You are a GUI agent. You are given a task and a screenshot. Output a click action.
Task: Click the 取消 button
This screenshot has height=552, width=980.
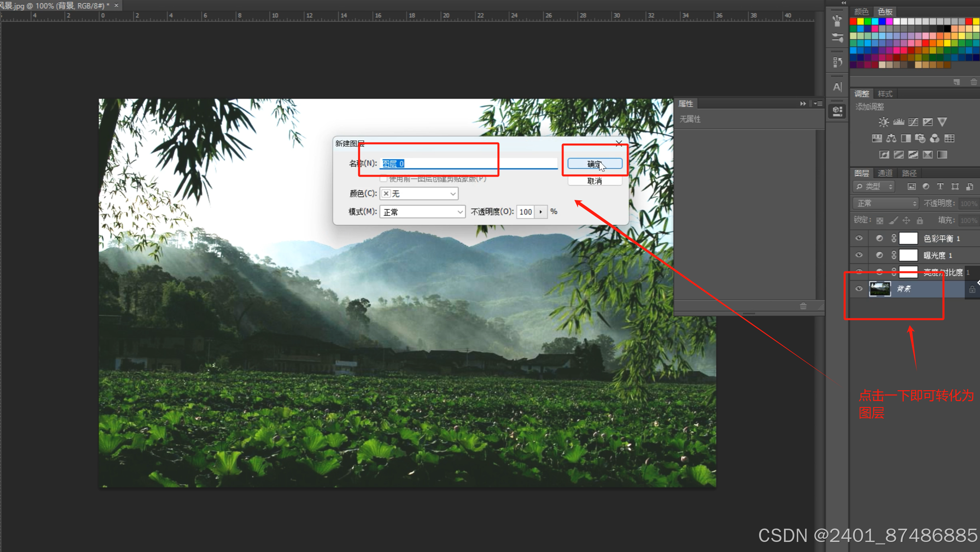[x=594, y=181]
